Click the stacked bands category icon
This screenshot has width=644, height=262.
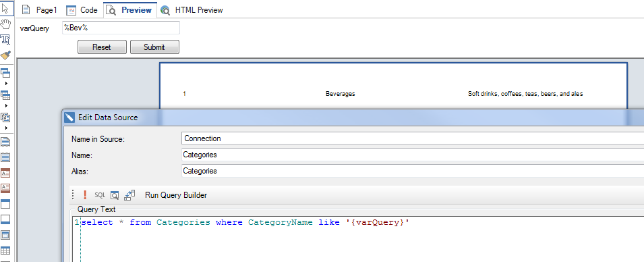click(6, 73)
